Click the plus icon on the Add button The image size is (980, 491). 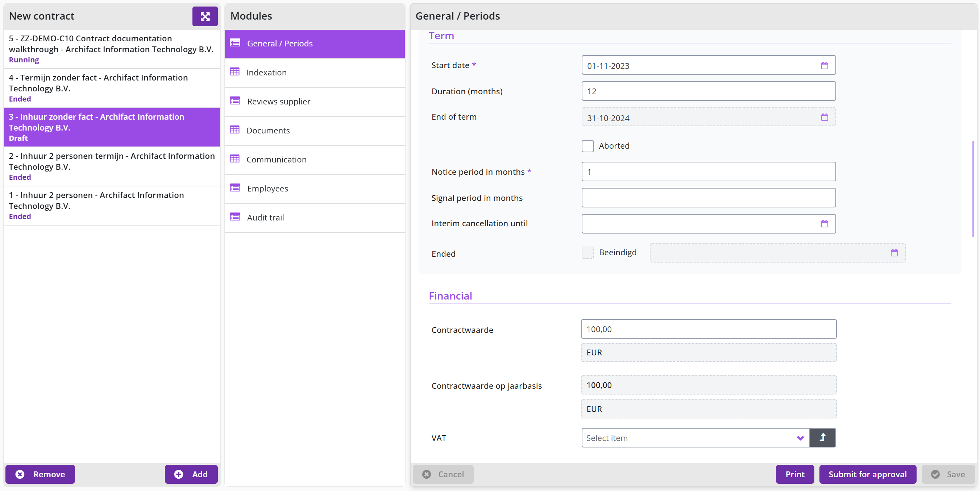(178, 474)
